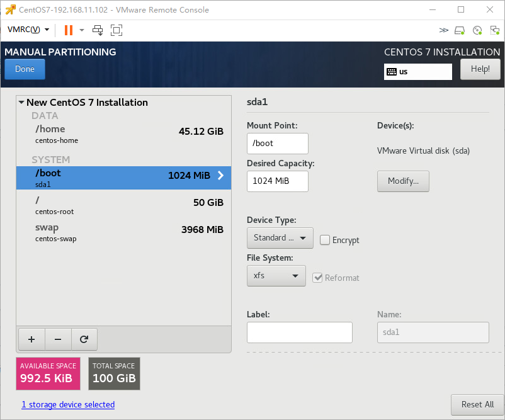The height and width of the screenshot is (420, 505).
Task: Minimize the Remote Console window
Action: click(433, 9)
